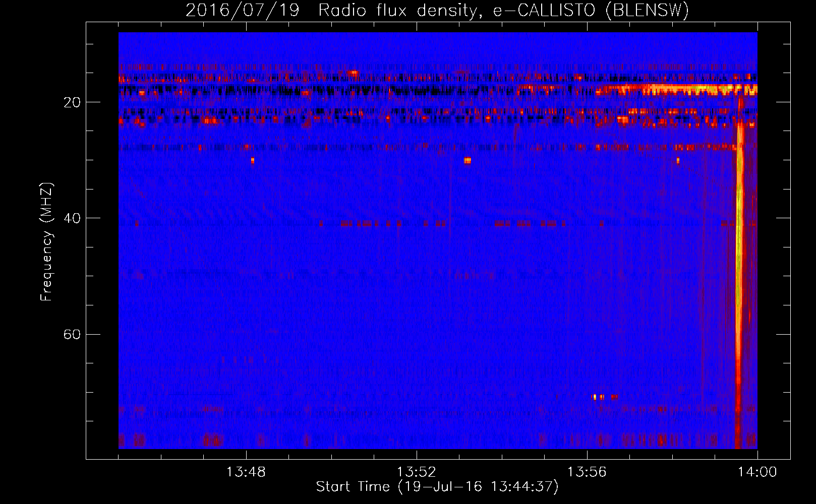Click the 40 MHz frequency tick label

(x=72, y=218)
